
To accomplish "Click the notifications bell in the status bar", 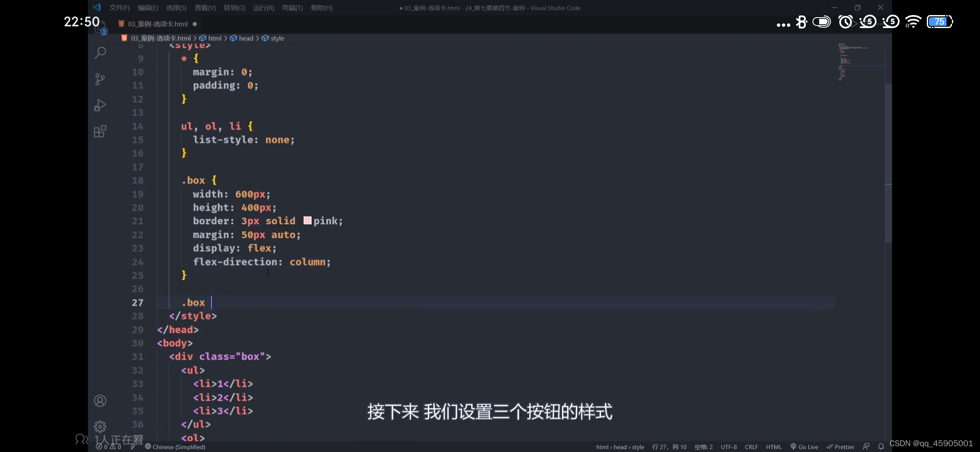I will click(x=881, y=447).
